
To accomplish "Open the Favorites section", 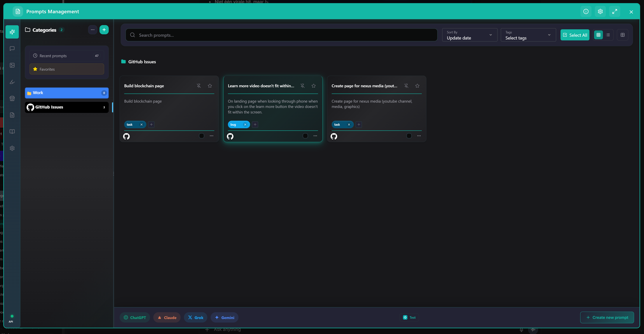I will click(x=67, y=69).
